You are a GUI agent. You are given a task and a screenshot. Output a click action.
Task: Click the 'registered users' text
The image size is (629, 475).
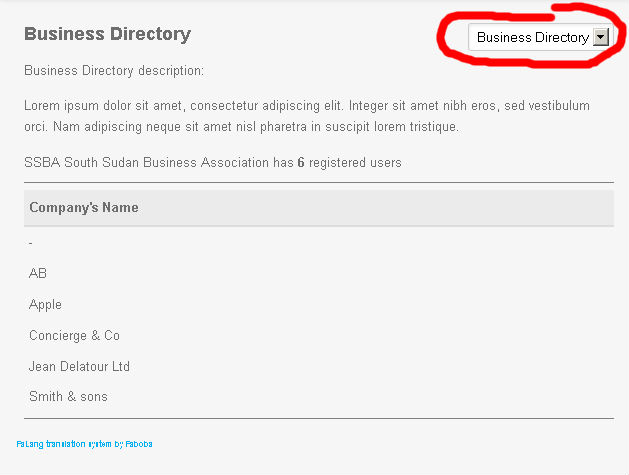coord(355,162)
